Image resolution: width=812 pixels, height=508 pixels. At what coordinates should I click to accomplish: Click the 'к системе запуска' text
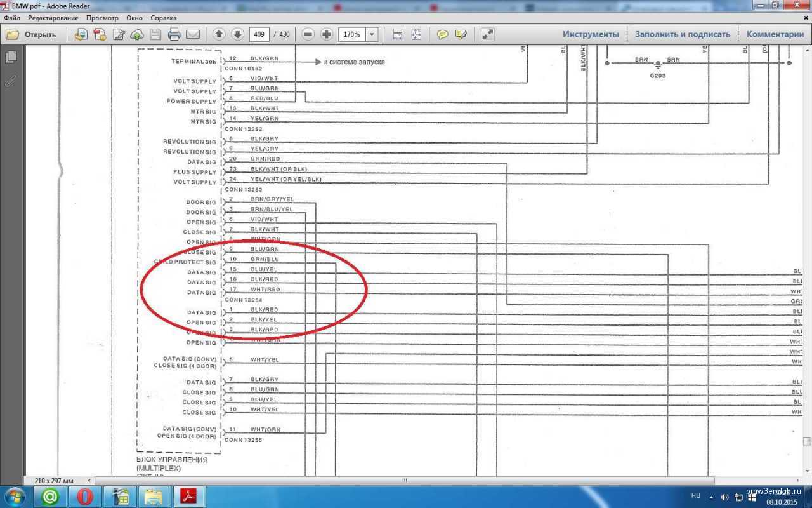click(x=355, y=62)
